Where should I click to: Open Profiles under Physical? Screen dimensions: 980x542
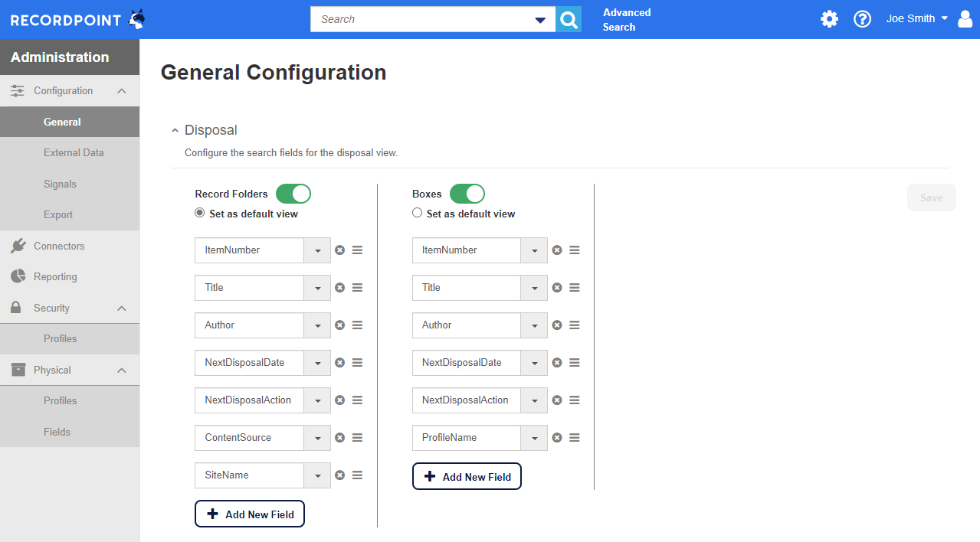(x=70, y=401)
